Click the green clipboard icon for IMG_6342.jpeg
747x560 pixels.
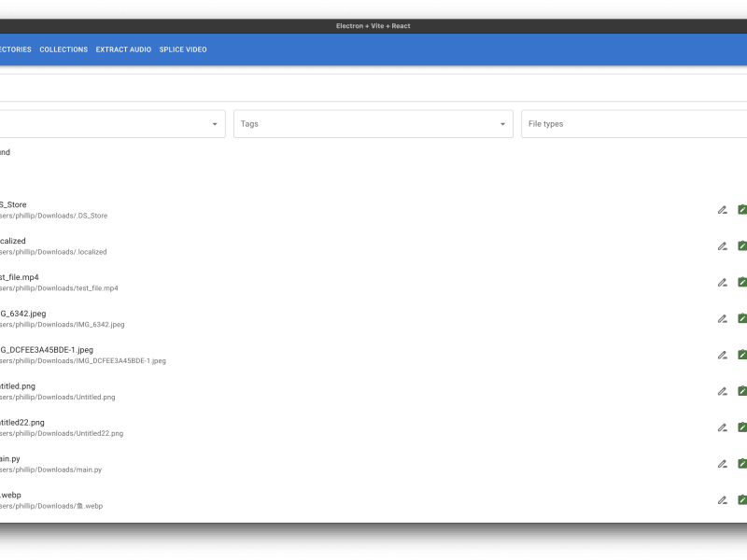742,318
